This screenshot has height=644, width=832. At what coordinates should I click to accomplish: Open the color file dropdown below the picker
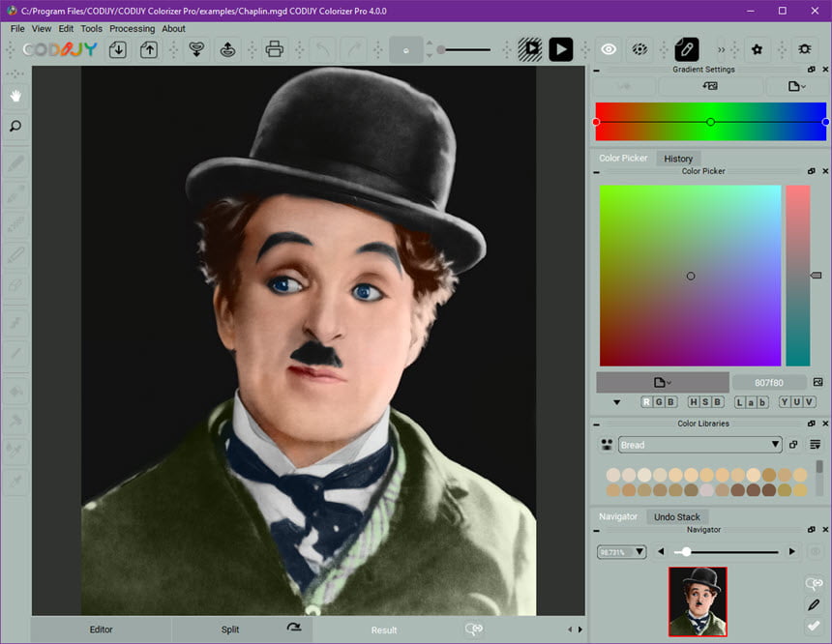pyautogui.click(x=662, y=383)
